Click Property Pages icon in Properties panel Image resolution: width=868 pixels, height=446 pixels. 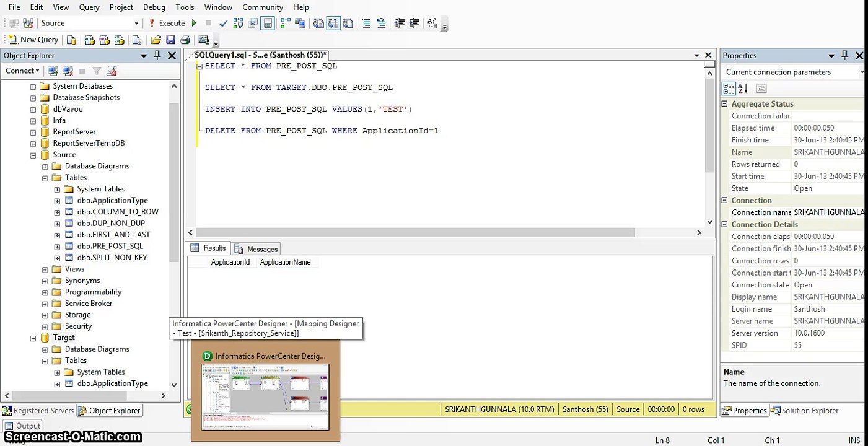[762, 89]
